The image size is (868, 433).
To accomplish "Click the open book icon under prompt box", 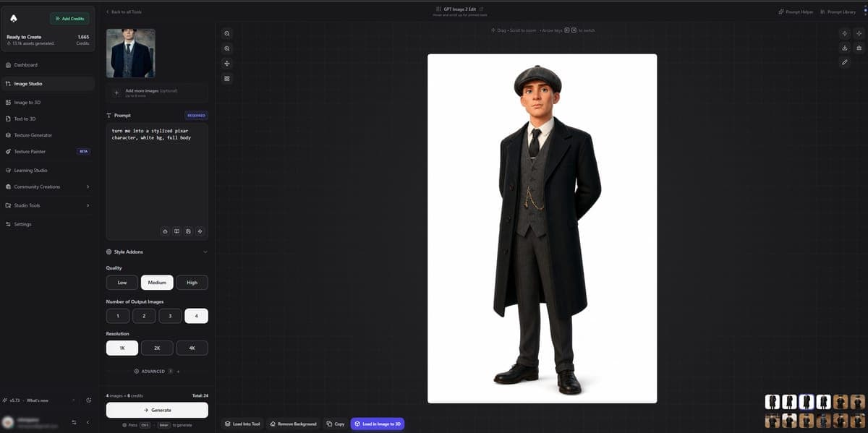I will (176, 231).
